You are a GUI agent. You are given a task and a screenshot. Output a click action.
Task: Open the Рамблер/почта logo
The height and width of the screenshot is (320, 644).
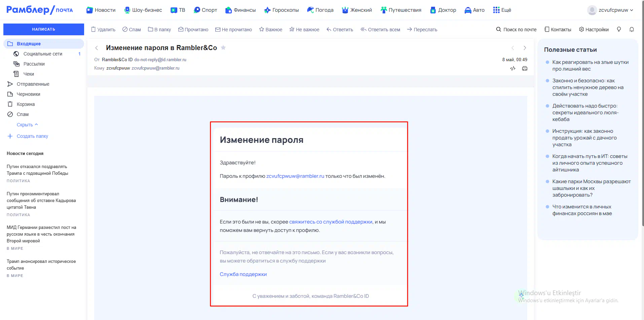(40, 10)
